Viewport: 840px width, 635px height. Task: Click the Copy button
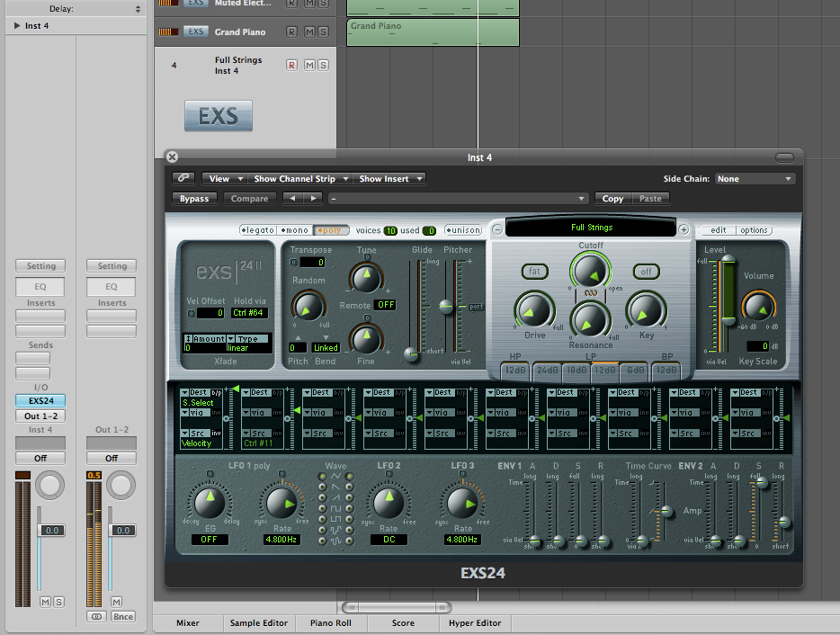[612, 198]
